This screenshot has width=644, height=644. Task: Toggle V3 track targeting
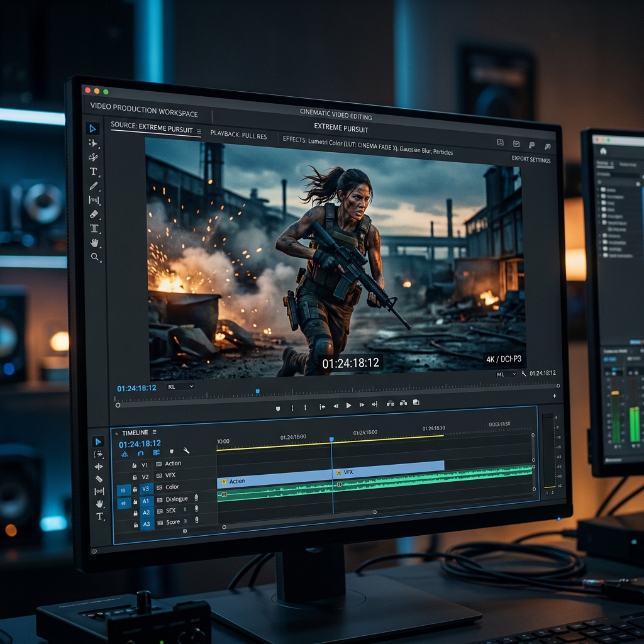click(x=146, y=489)
